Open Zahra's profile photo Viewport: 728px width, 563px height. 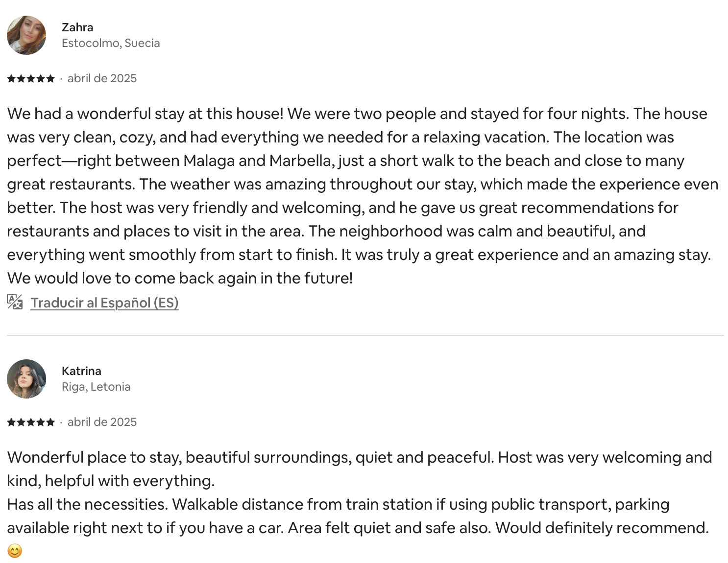(x=26, y=35)
